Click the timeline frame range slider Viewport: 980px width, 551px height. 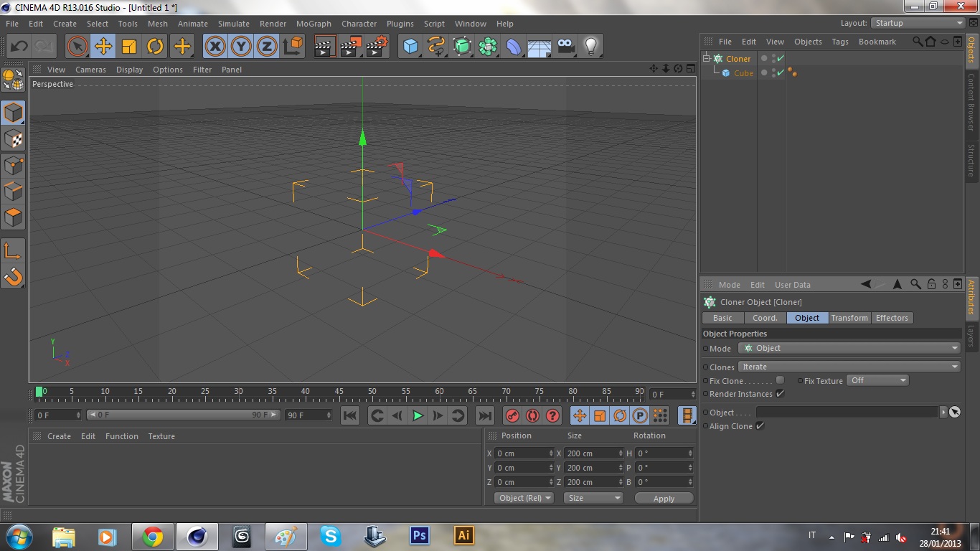coord(183,415)
